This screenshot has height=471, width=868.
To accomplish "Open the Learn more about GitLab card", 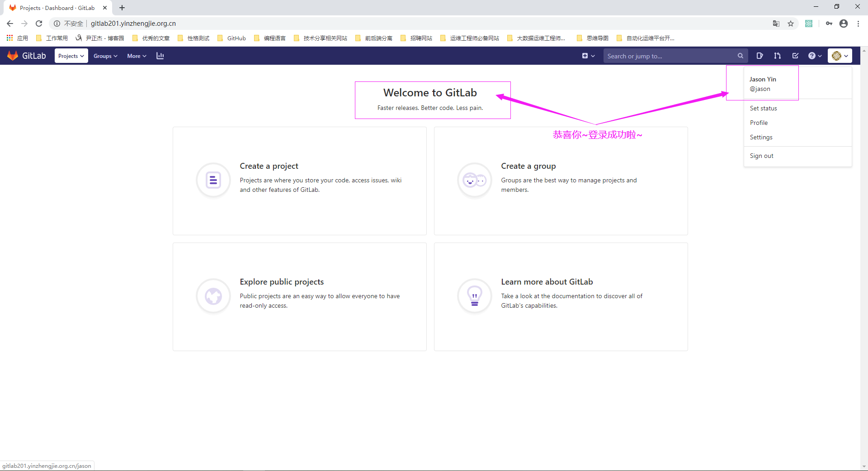I will pos(561,297).
